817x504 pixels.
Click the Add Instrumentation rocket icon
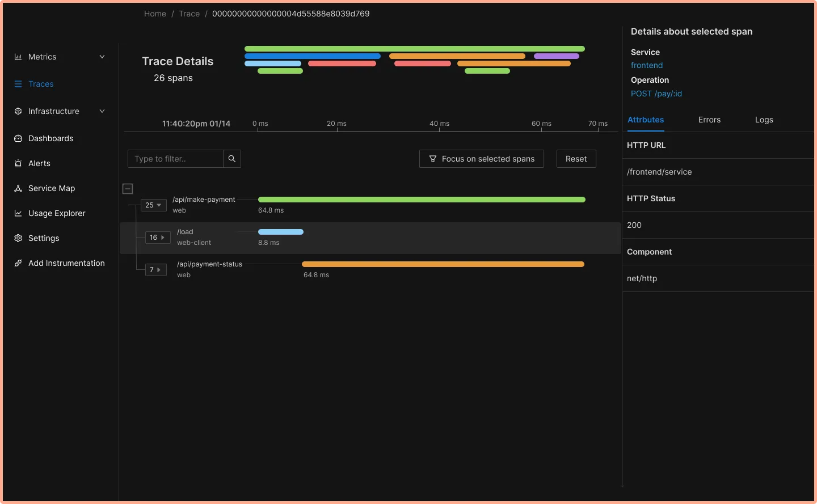[x=18, y=263]
